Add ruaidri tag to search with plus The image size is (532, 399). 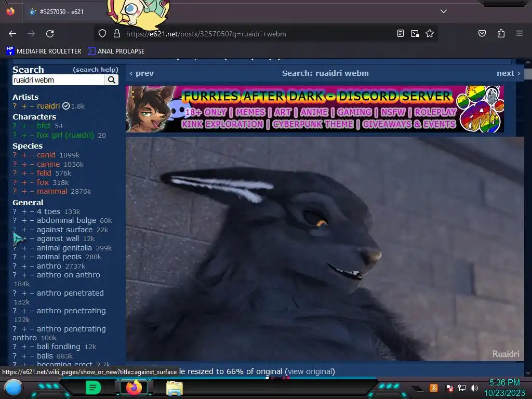pos(24,106)
